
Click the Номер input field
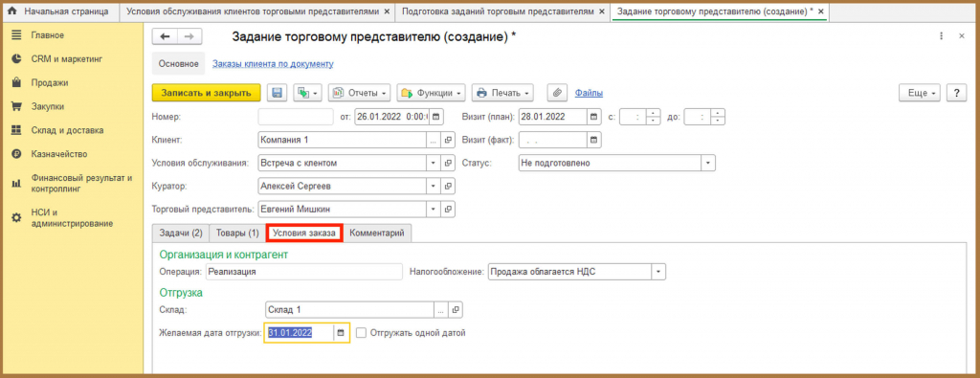pos(296,116)
